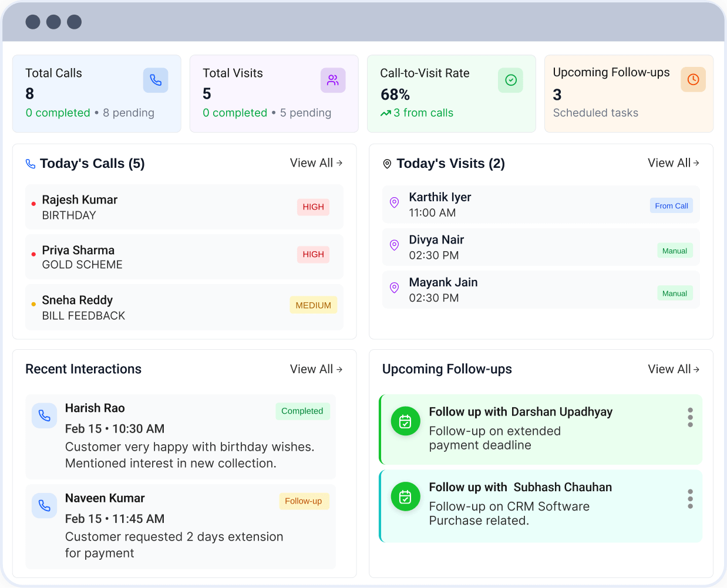Open View All in Today's Calls
The image size is (727, 588).
pos(316,163)
